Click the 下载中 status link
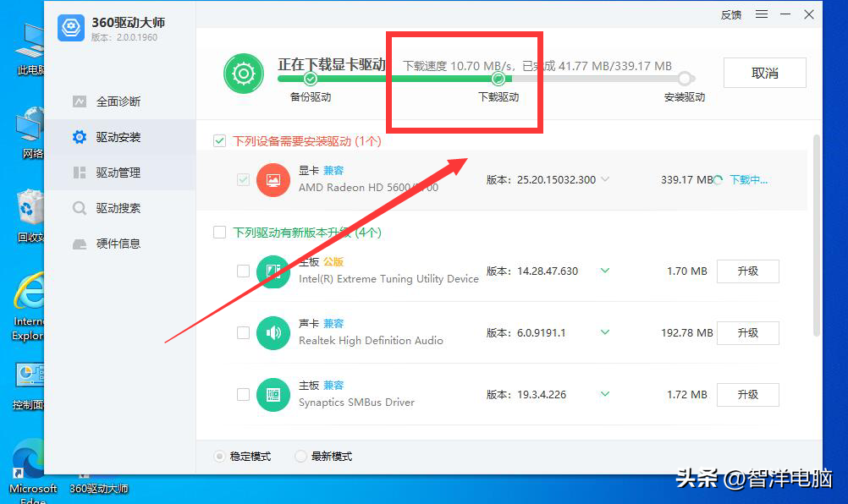The image size is (848, 504). [x=748, y=180]
